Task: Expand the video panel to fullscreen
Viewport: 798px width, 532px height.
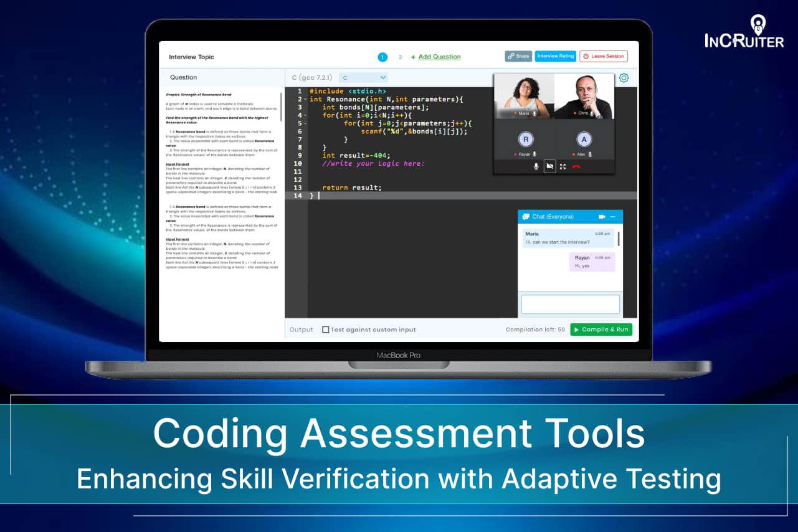Action: 563,166
